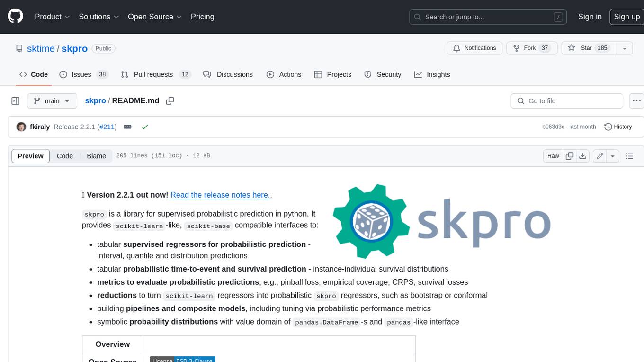Click the fork count 37

(x=545, y=48)
